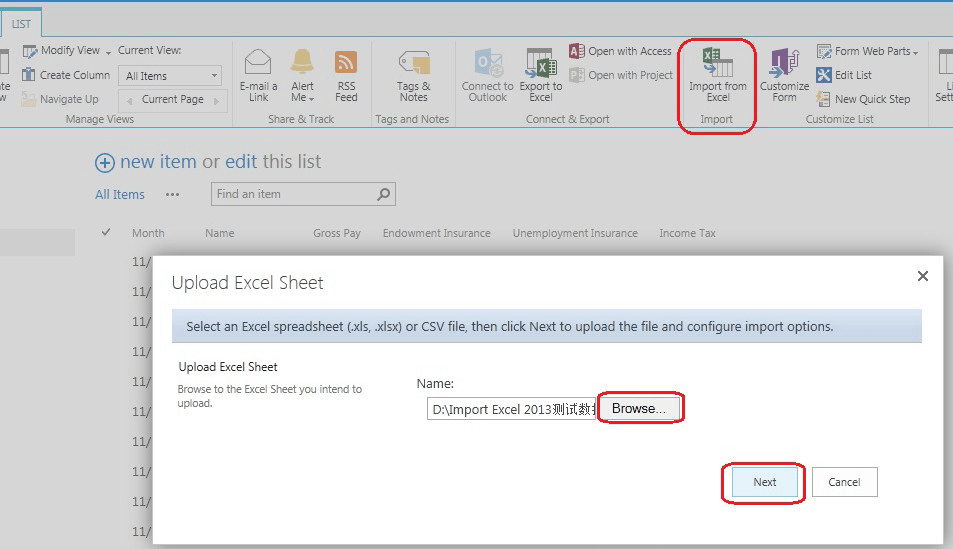The width and height of the screenshot is (953, 549).
Task: Sort by the Month column header
Action: [148, 233]
